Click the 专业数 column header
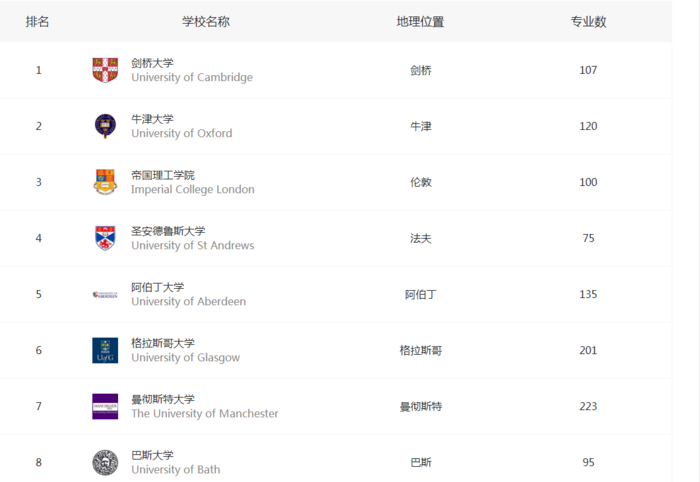Viewport: 700px width, 482px height. [588, 21]
